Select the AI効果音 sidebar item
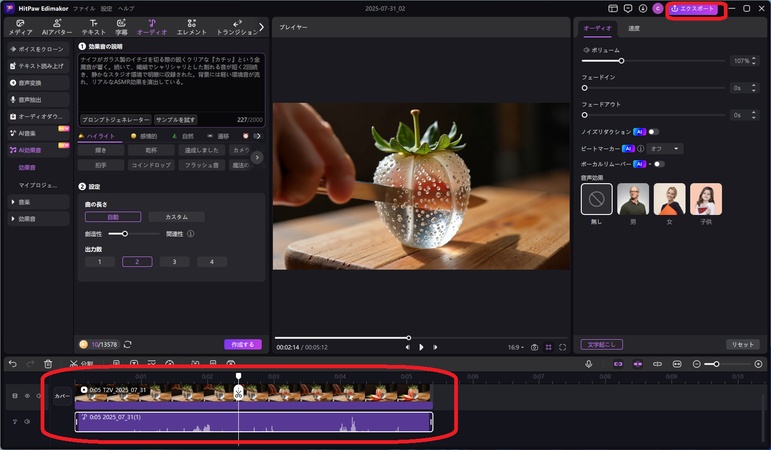Screen dimensions: 771x450 tap(38, 150)
